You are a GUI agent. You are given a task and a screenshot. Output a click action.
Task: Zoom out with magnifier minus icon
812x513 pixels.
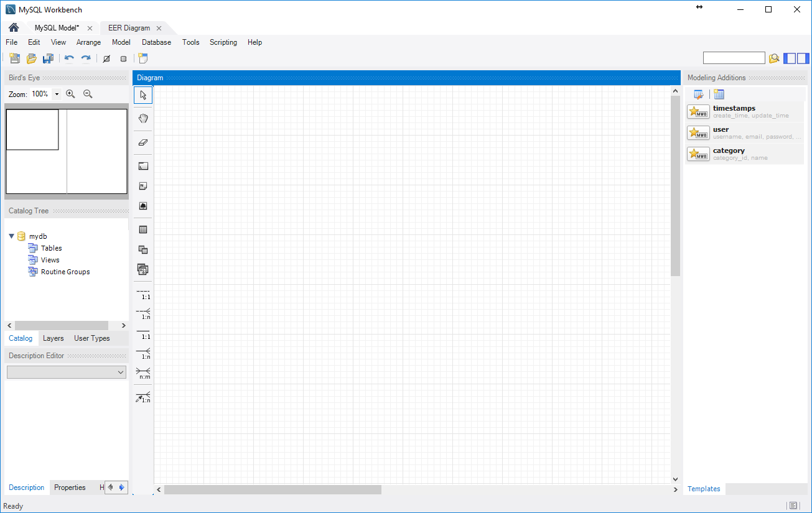pyautogui.click(x=88, y=94)
